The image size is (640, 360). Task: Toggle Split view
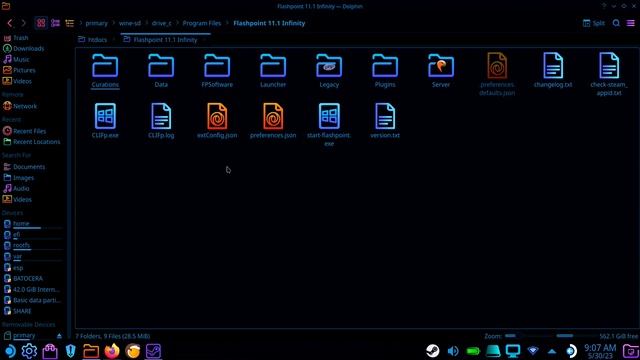594,23
